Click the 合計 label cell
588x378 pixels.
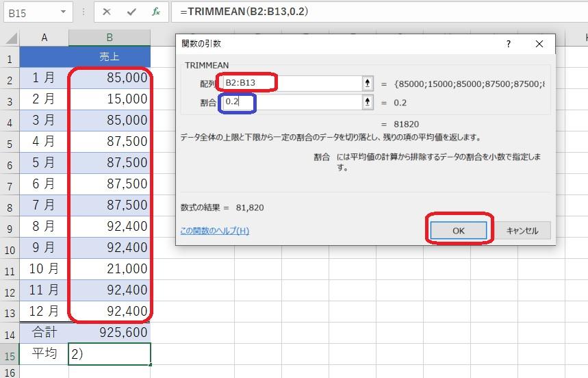click(x=44, y=333)
